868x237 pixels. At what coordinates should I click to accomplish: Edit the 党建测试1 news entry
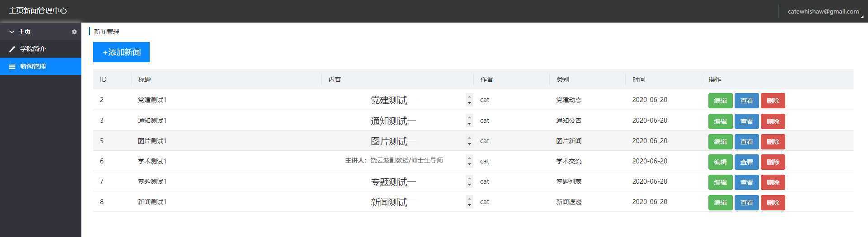pyautogui.click(x=720, y=101)
